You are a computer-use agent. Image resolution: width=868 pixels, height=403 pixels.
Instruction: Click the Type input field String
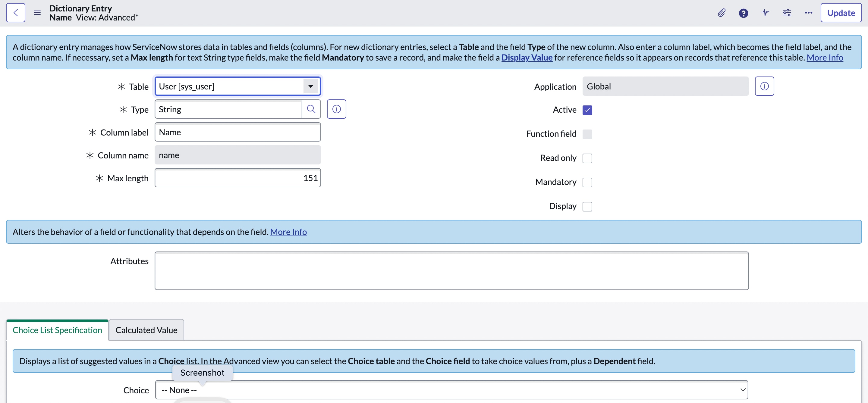click(228, 109)
